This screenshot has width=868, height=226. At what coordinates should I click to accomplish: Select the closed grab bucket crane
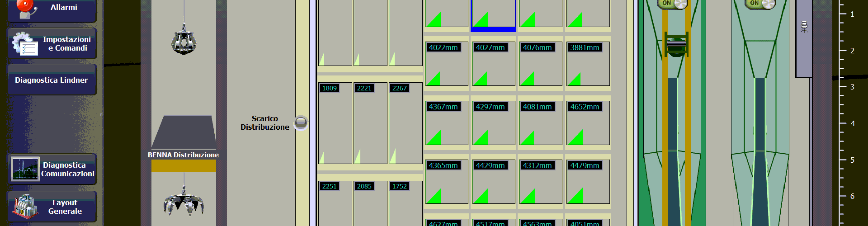tap(184, 42)
